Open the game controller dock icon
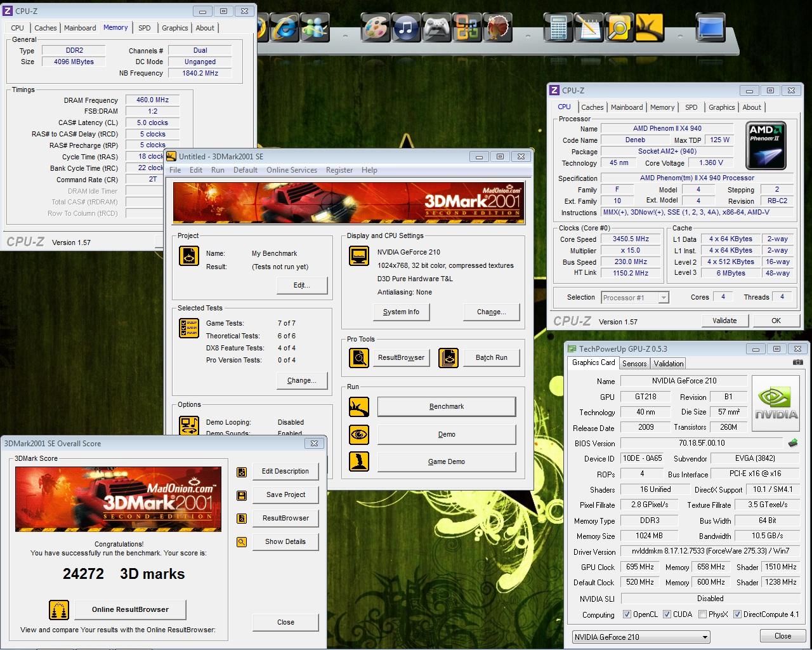Viewport: 812px width, 650px height. coord(436,27)
